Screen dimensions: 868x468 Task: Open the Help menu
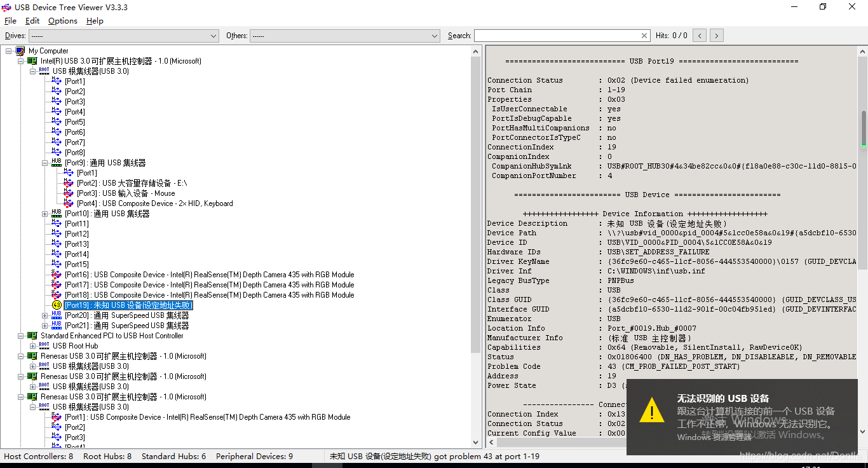point(95,21)
